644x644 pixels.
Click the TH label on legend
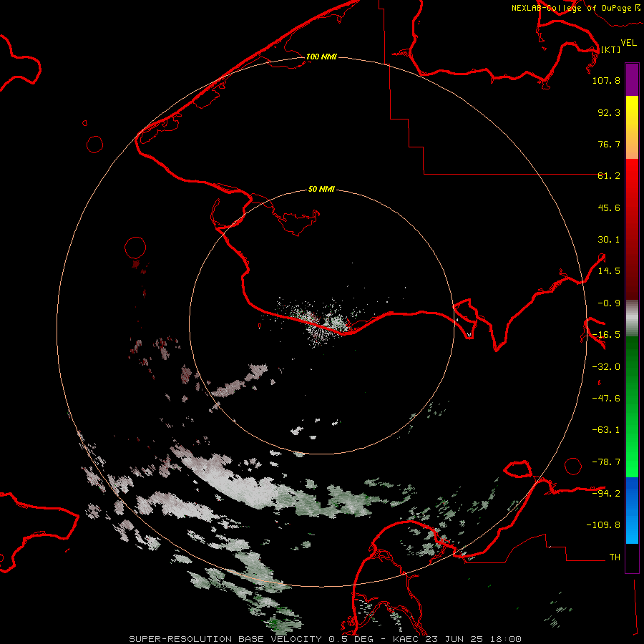coord(615,557)
